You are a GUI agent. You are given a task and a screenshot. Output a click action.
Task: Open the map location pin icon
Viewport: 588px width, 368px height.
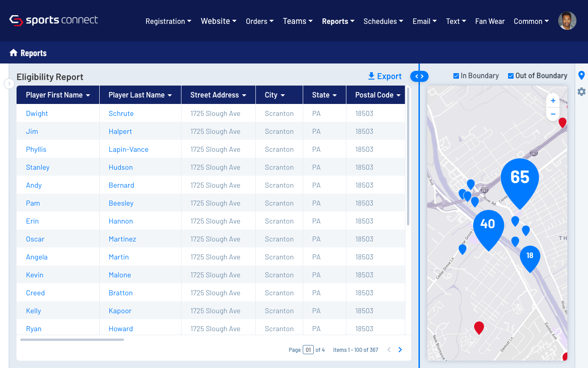582,75
